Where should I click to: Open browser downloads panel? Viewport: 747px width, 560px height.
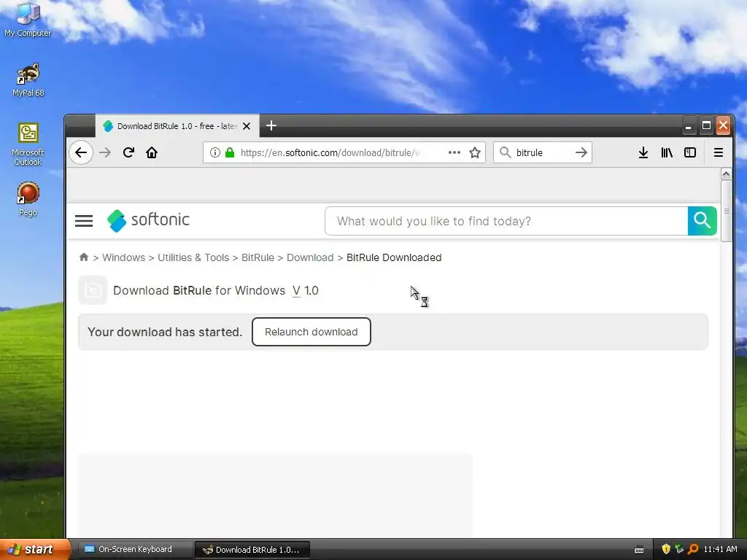pyautogui.click(x=643, y=152)
